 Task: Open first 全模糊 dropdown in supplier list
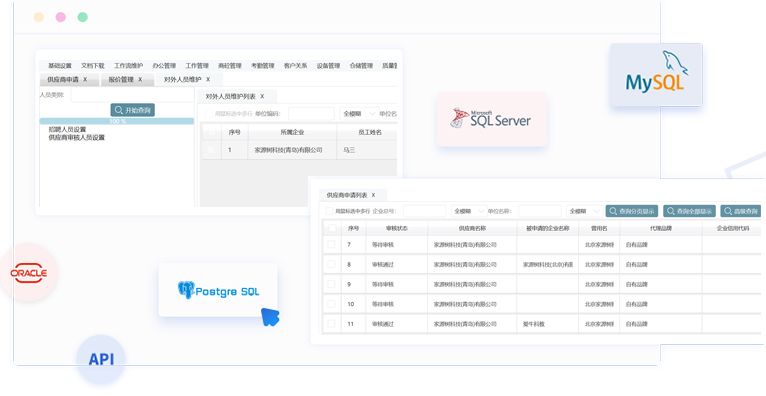pos(468,211)
